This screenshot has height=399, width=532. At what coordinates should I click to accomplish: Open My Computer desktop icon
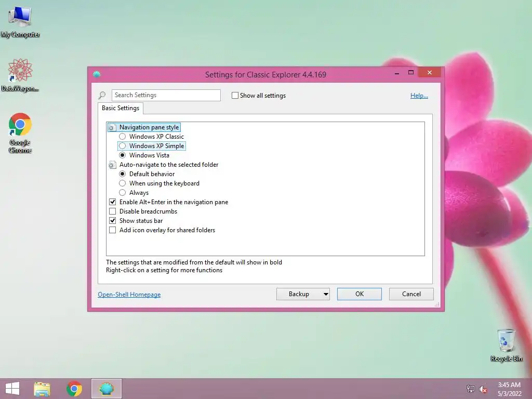20,21
